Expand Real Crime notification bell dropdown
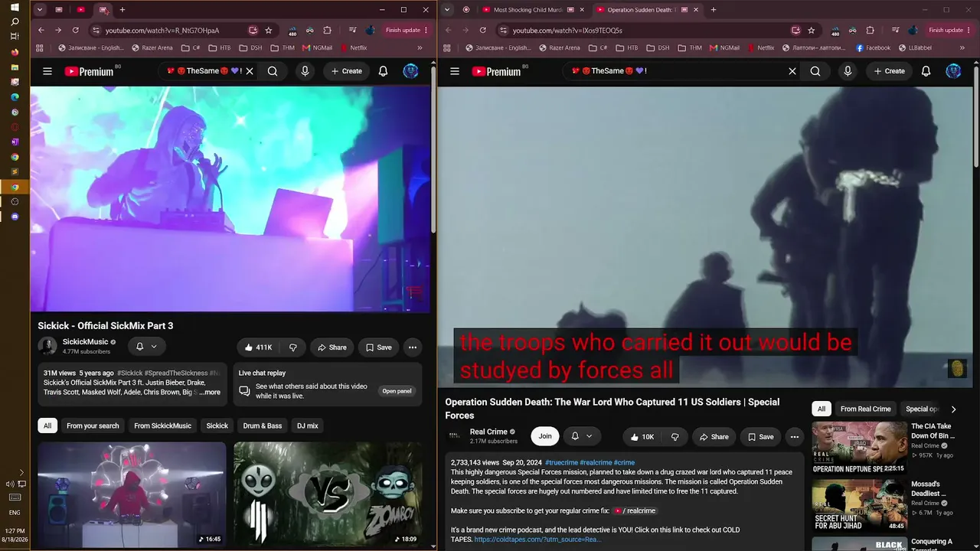This screenshot has width=980, height=551. [x=582, y=436]
